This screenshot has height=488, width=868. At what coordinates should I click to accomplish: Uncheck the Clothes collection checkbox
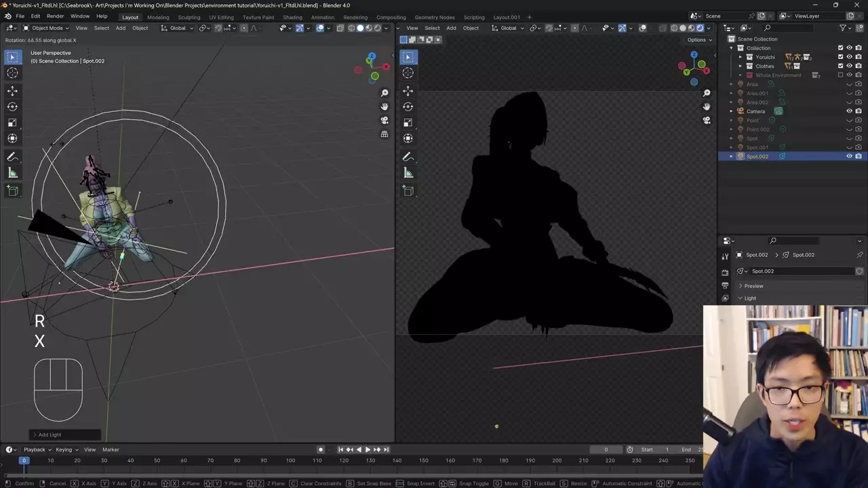(840, 66)
